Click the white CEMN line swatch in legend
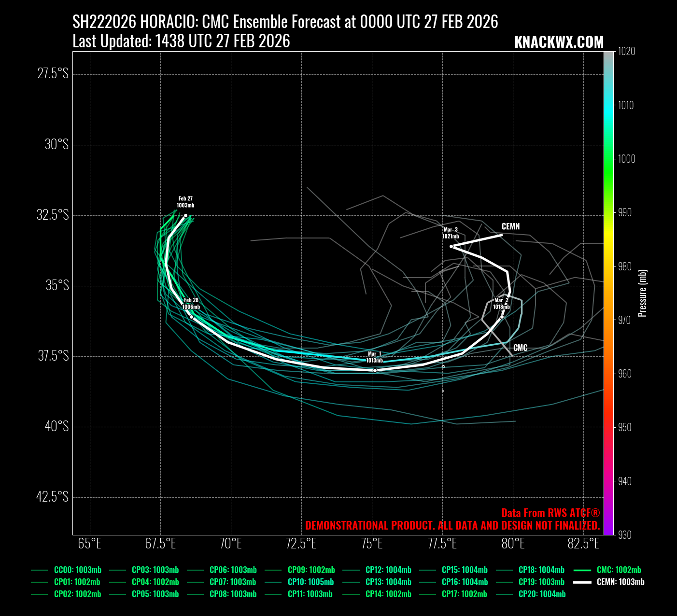The image size is (677, 616). (582, 582)
